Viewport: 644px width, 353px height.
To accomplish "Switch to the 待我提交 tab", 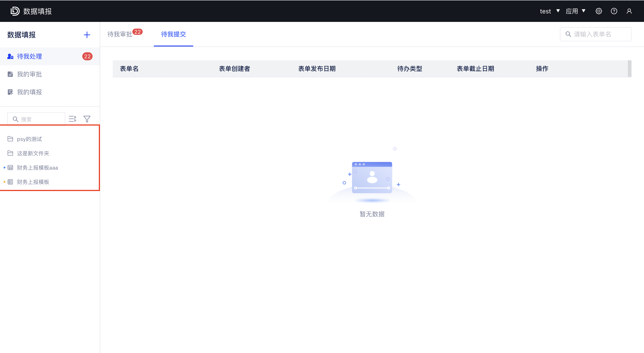I will (173, 34).
